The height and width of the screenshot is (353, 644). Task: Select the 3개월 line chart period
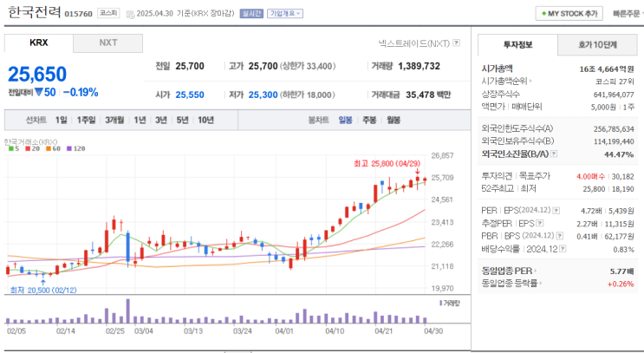(x=114, y=120)
